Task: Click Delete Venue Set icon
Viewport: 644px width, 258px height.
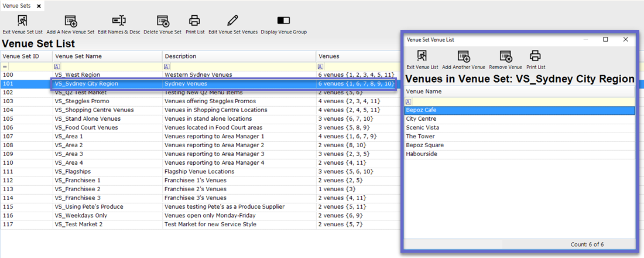Action: (162, 21)
